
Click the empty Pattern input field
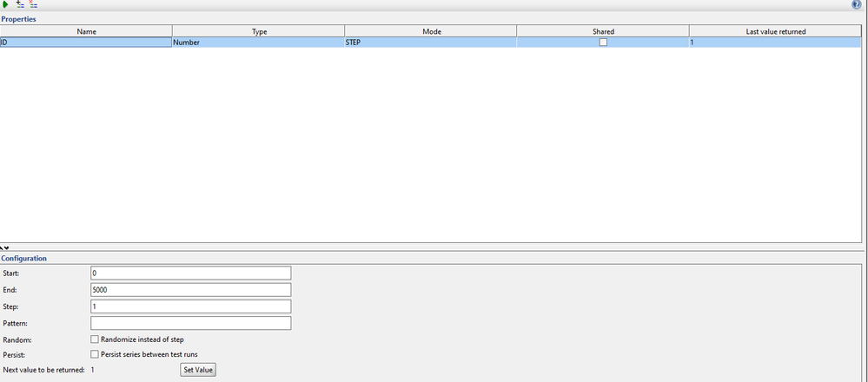(190, 323)
